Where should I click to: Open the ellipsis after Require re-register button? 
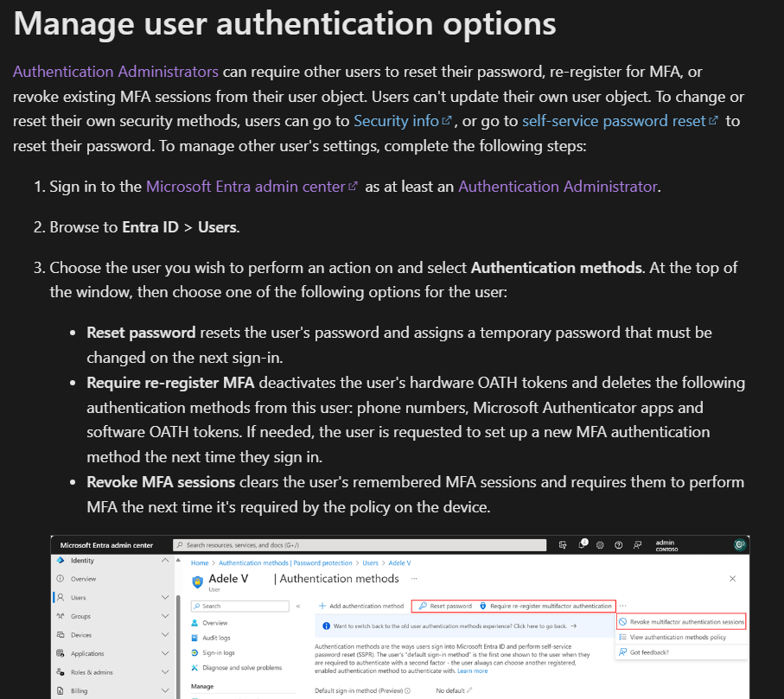pos(622,606)
